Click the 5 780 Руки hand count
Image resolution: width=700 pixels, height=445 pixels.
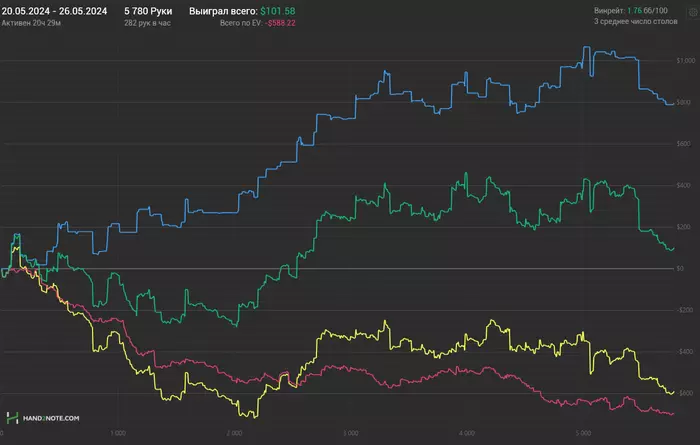click(x=149, y=9)
